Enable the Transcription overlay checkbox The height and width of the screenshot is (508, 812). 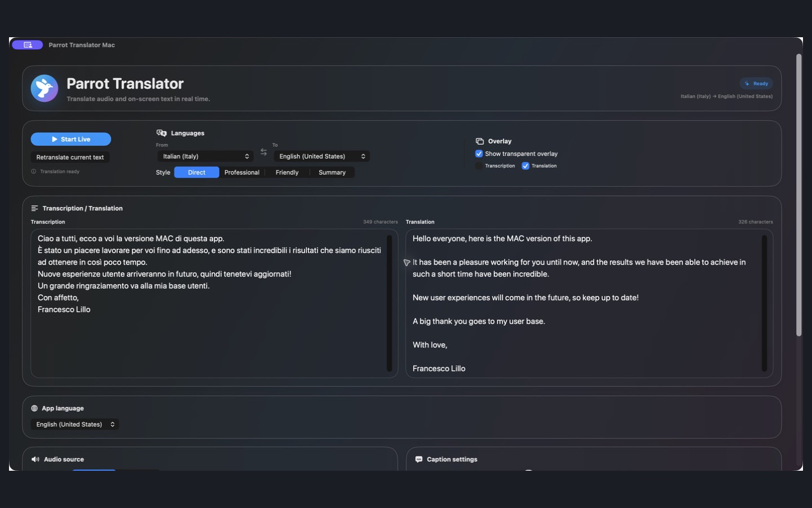(479, 166)
